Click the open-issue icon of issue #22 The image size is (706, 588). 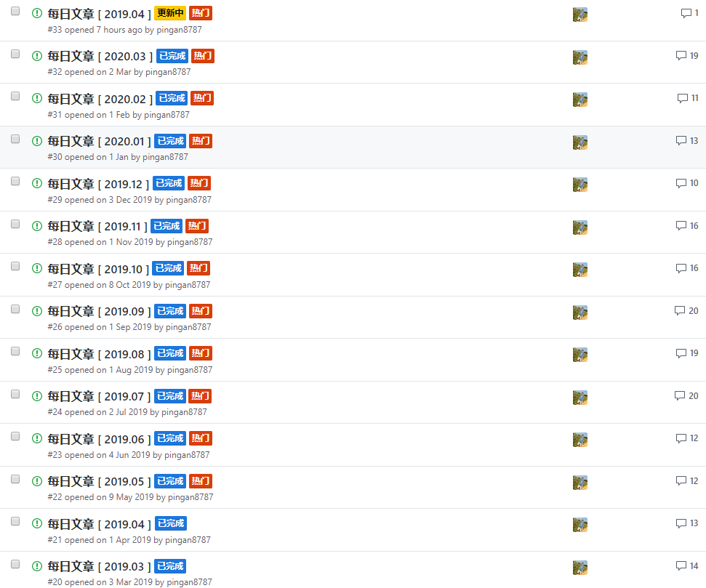37,481
